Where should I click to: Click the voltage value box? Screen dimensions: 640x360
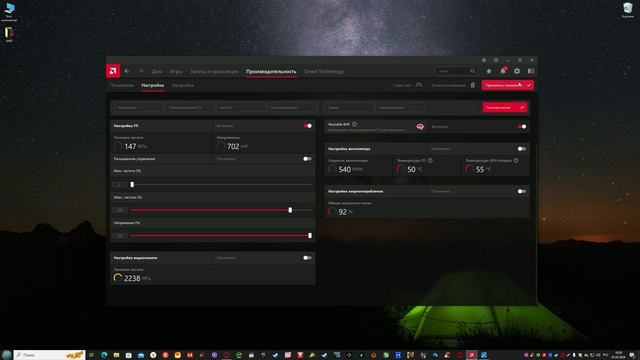(120, 236)
